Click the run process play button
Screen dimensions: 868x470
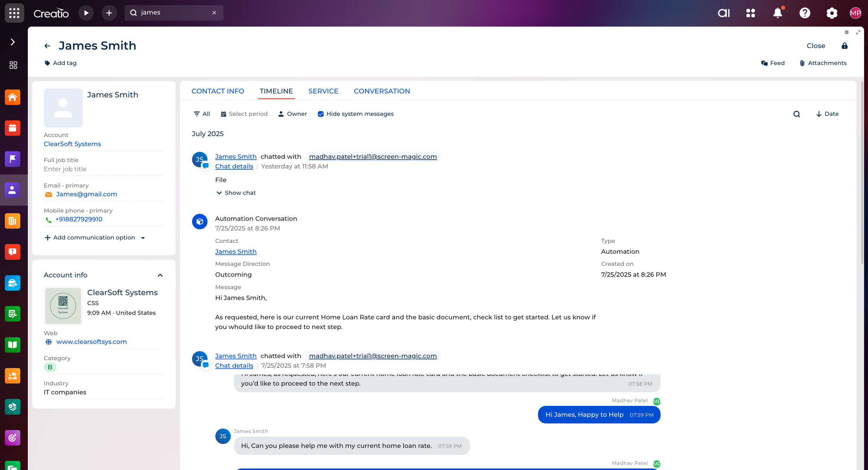(x=86, y=13)
